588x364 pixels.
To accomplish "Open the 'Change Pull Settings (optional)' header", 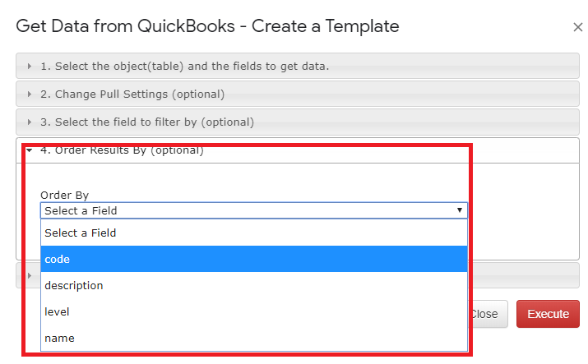I will 298,94.
